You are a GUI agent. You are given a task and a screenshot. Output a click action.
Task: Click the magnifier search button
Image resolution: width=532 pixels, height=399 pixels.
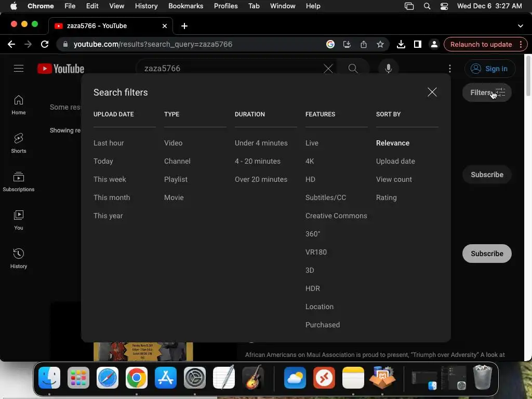(353, 69)
